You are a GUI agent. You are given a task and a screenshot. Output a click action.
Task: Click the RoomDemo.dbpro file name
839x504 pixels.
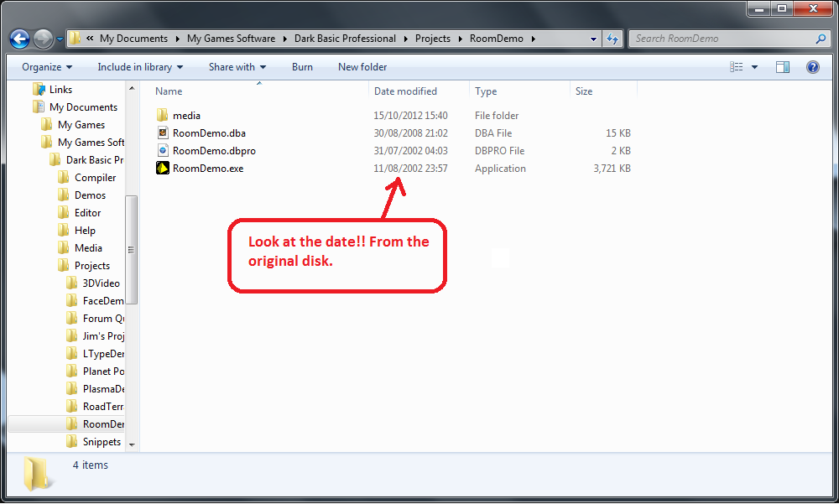click(214, 151)
